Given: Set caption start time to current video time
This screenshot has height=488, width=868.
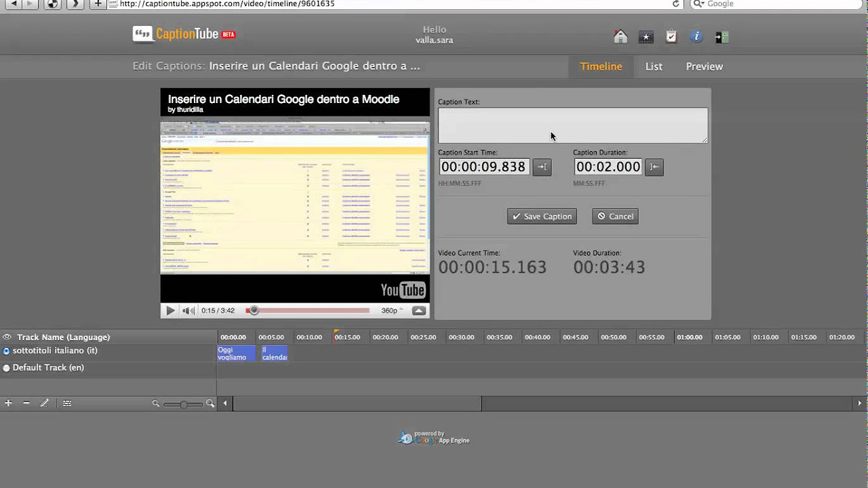Looking at the screenshot, I should point(542,167).
